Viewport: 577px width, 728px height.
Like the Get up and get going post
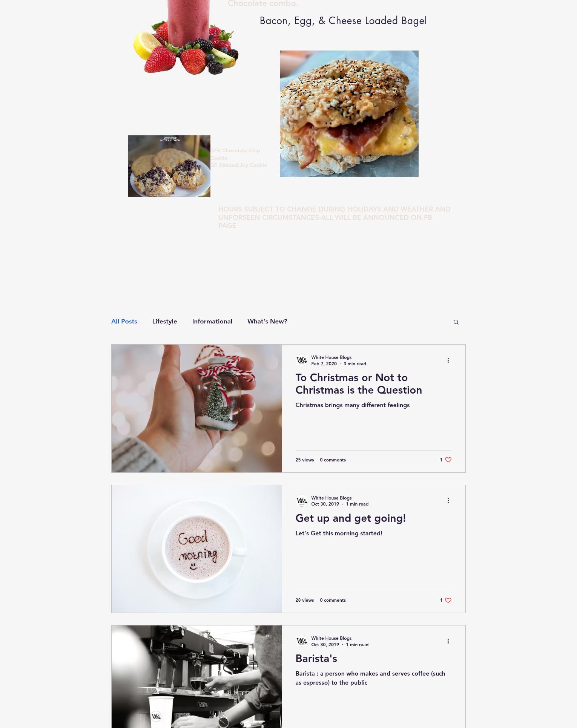pyautogui.click(x=448, y=601)
